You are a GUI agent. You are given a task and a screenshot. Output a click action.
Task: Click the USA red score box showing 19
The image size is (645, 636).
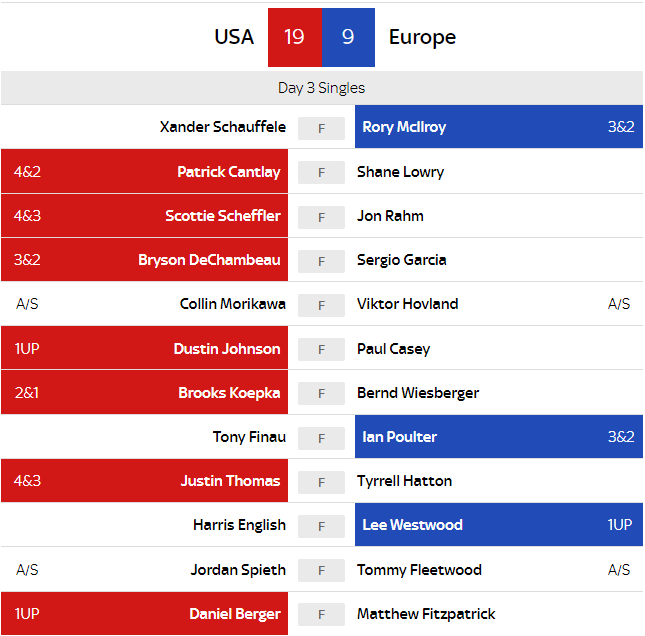click(x=294, y=37)
